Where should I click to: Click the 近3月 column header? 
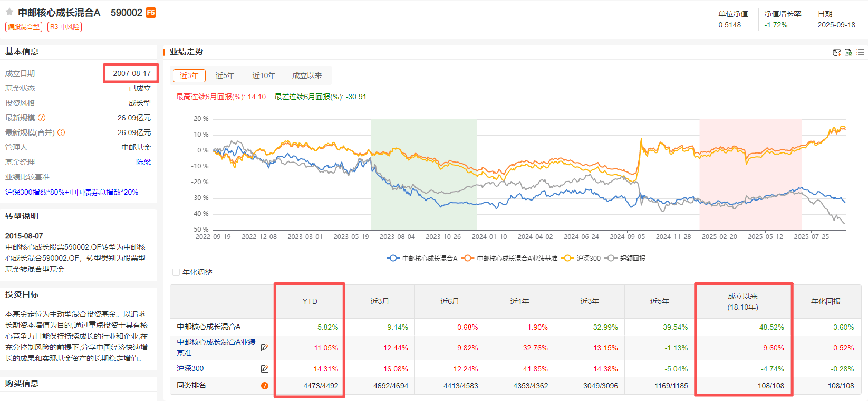coord(380,301)
